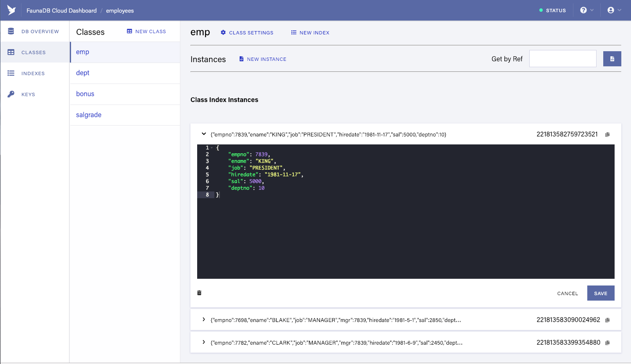The width and height of the screenshot is (631, 364).
Task: Go to Indexes section
Action: [35, 73]
